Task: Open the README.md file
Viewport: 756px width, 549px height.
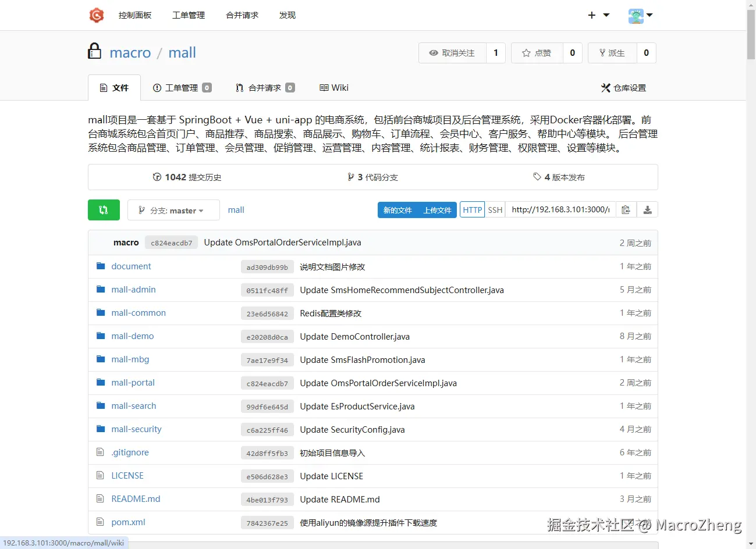Action: click(x=136, y=499)
